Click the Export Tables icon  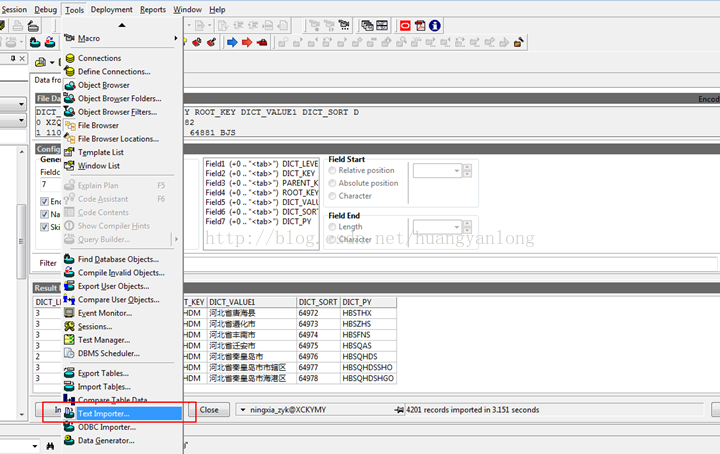tap(69, 373)
